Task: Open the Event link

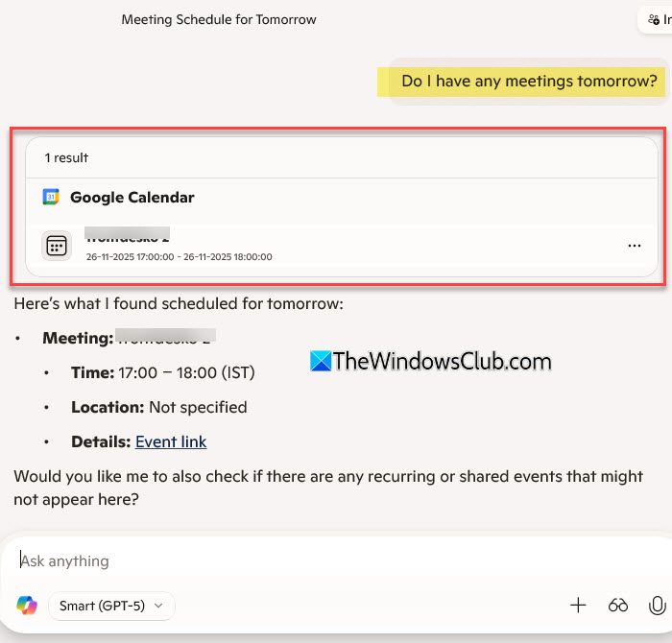Action: pyautogui.click(x=171, y=441)
